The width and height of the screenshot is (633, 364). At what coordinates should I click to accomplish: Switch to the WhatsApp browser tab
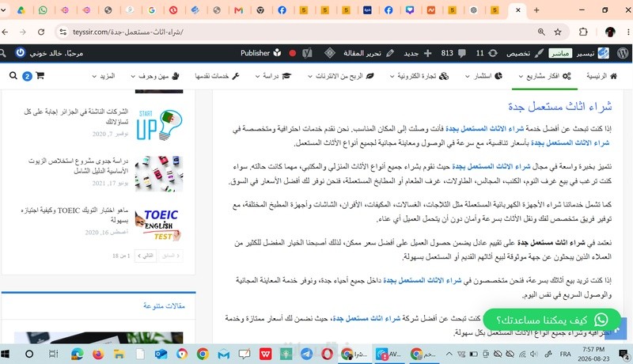click(43, 10)
